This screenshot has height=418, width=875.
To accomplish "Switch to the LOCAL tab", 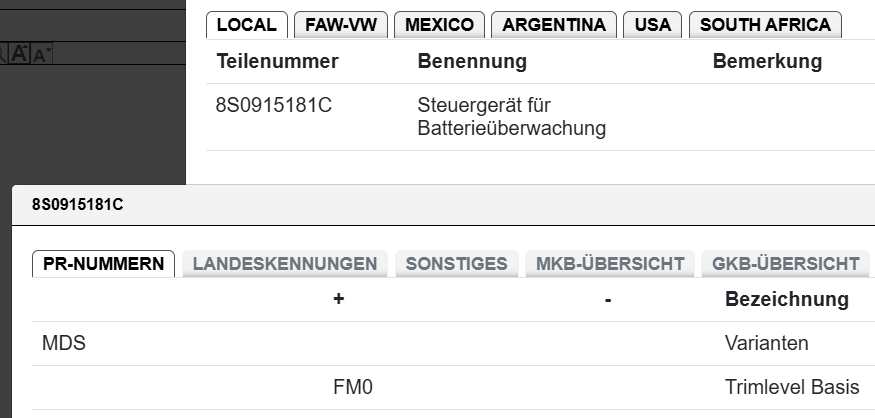I will point(246,25).
